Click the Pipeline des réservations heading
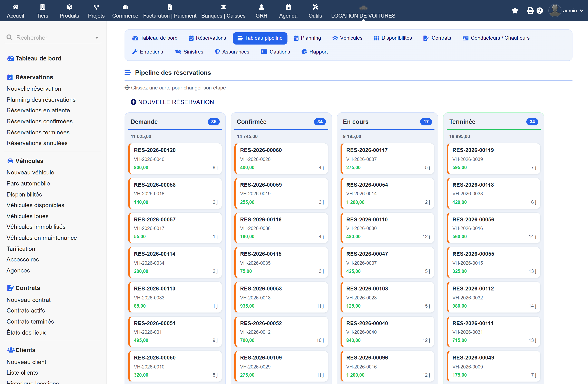 173,73
